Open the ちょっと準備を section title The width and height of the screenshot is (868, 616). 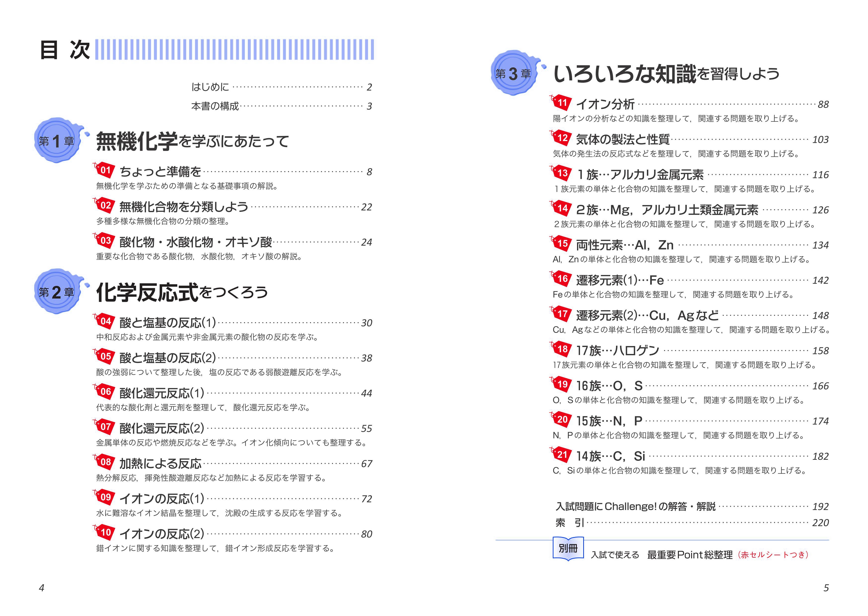click(160, 172)
